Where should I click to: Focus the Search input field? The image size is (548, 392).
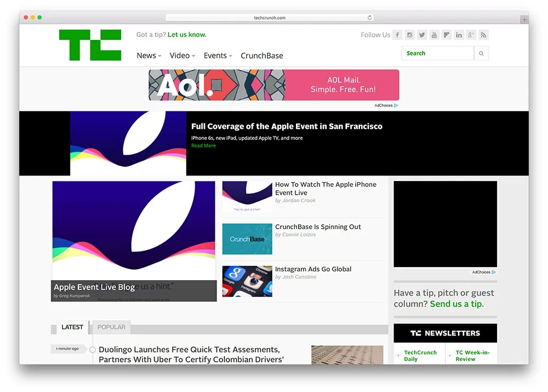tap(437, 54)
